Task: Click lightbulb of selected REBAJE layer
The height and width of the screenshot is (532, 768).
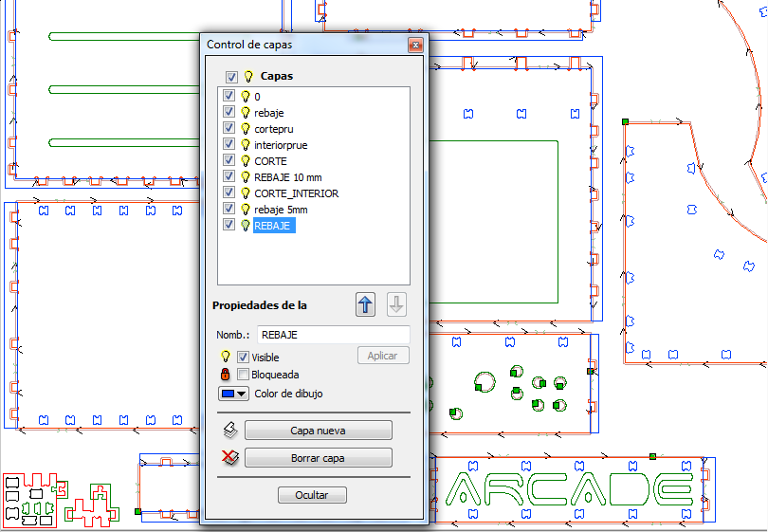Action: pyautogui.click(x=246, y=225)
